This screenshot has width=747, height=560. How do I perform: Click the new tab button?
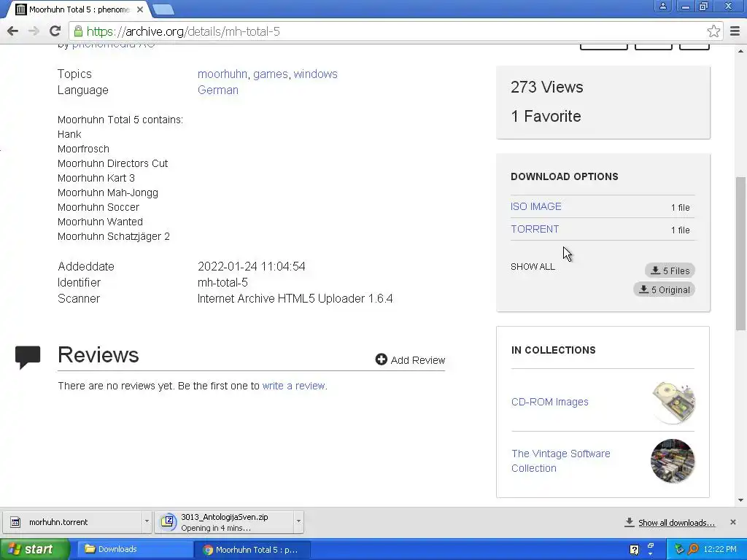tap(163, 9)
